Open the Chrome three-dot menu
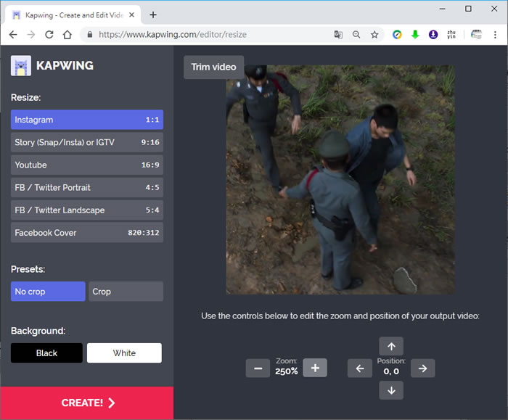 [496, 34]
